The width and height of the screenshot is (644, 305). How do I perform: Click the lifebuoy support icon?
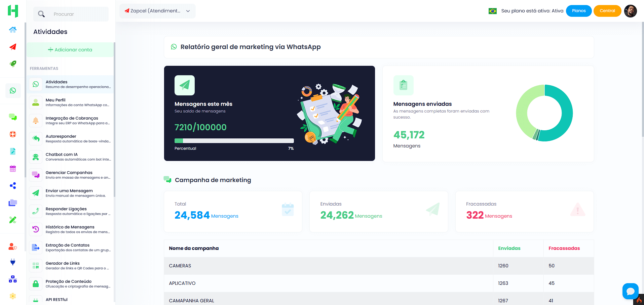13,134
